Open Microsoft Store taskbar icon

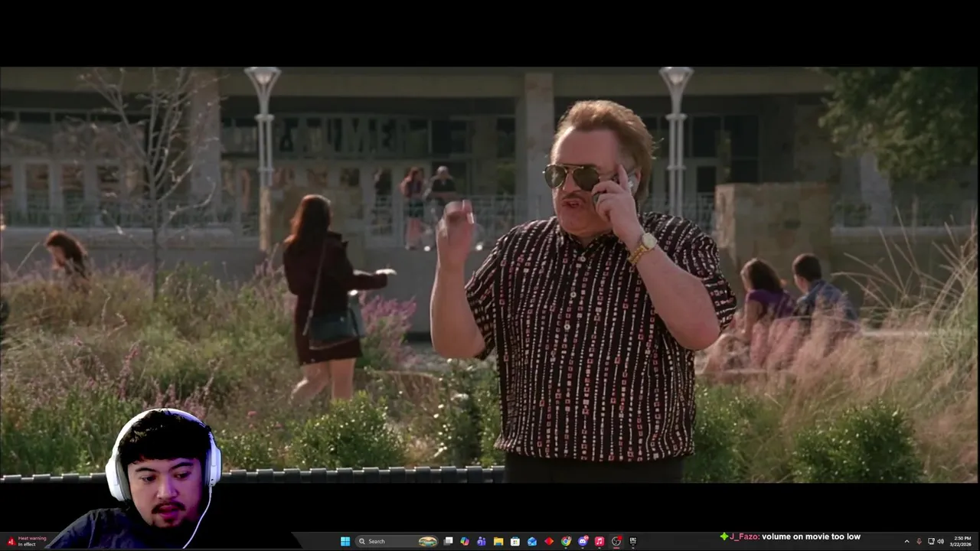click(515, 541)
